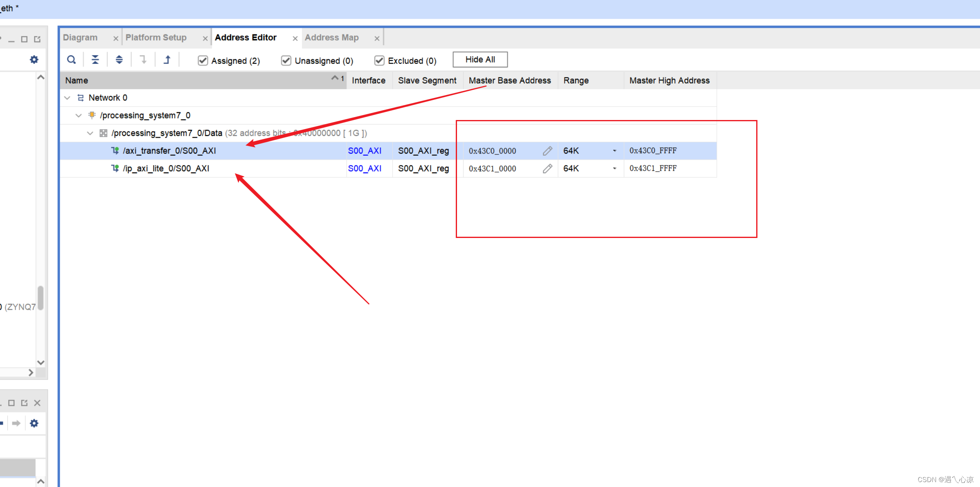The height and width of the screenshot is (487, 980).
Task: Click the maximize icon of upper left panel
Action: pos(24,39)
